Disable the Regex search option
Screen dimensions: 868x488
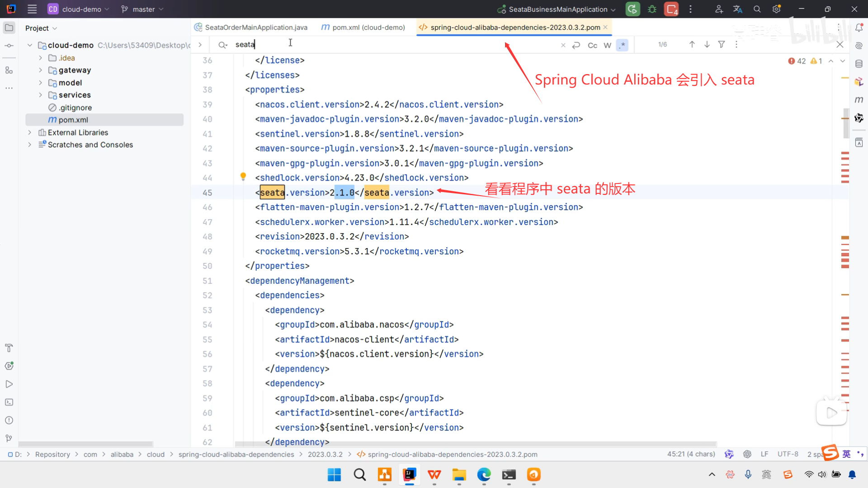click(x=623, y=45)
